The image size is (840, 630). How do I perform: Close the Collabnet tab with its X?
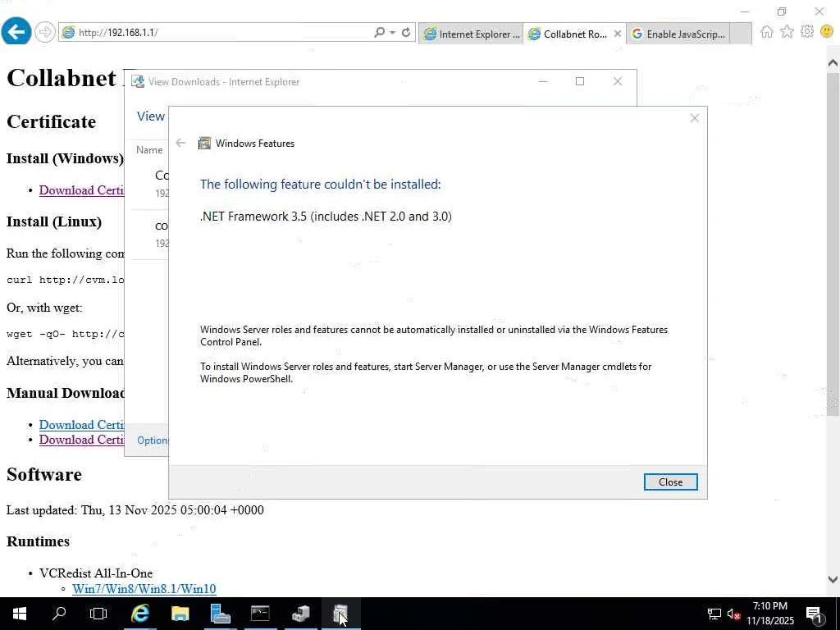point(618,34)
